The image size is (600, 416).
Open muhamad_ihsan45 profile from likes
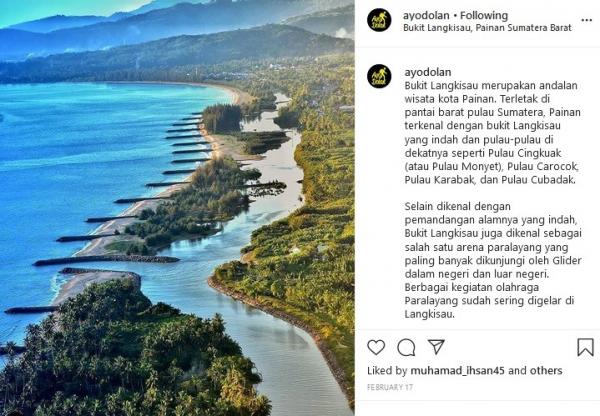point(457,370)
